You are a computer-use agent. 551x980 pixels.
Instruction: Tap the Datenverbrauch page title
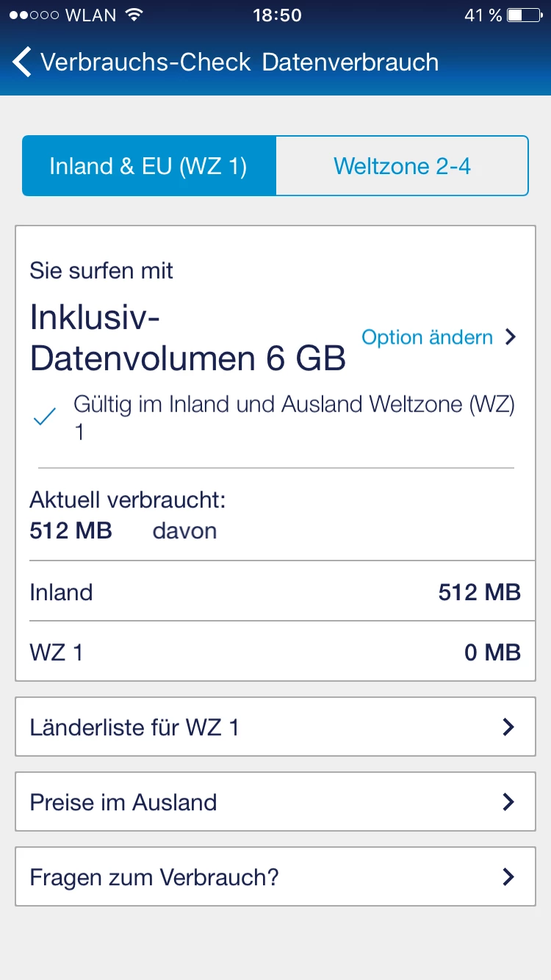350,62
